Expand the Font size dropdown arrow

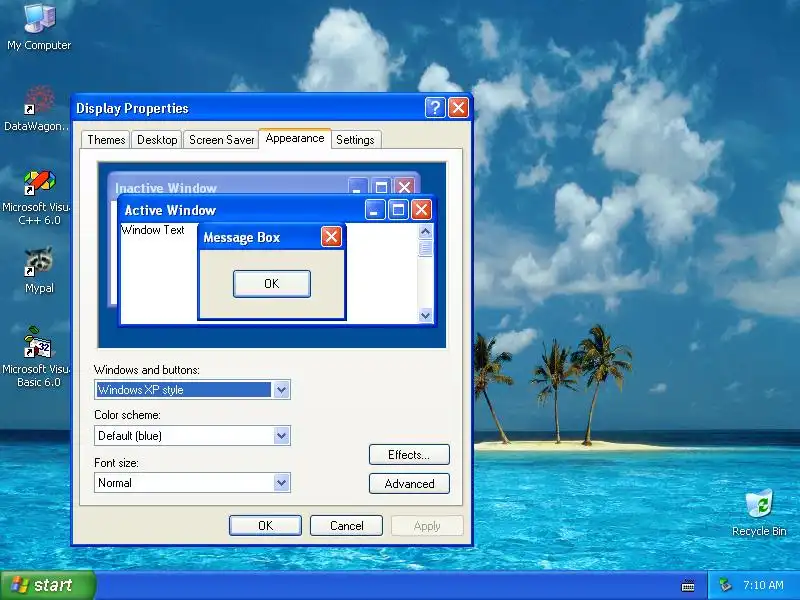pos(281,483)
